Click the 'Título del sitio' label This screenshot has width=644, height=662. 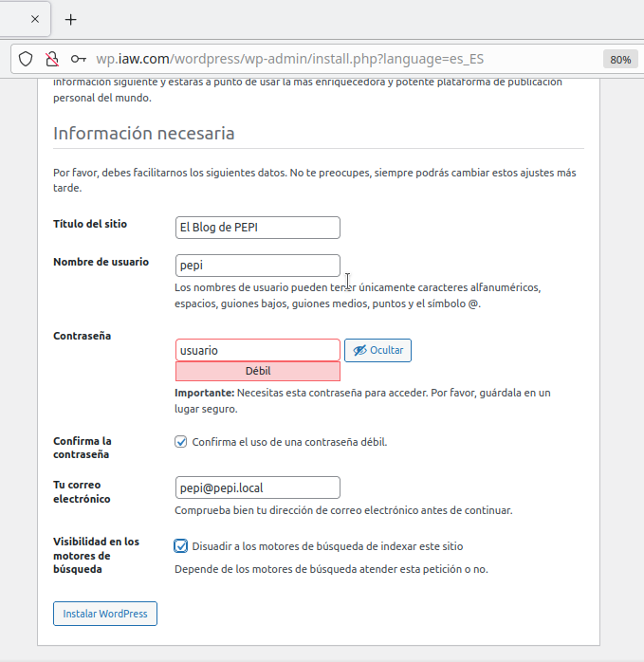coord(90,224)
